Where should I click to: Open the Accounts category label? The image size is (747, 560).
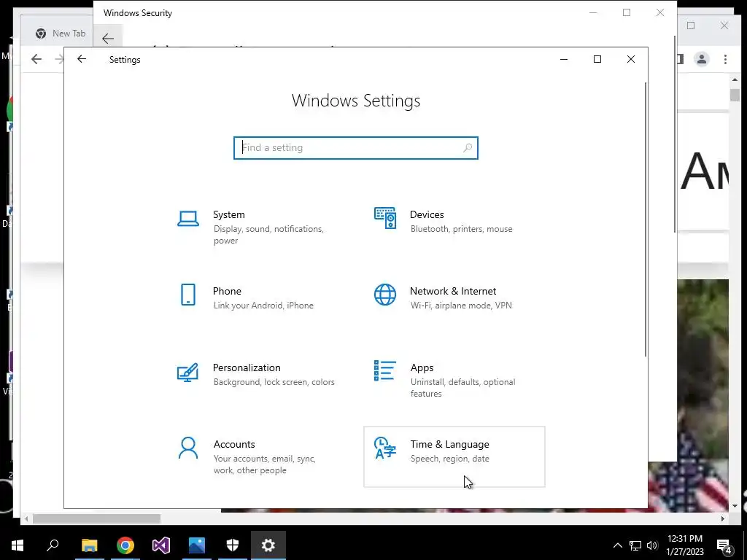(234, 444)
